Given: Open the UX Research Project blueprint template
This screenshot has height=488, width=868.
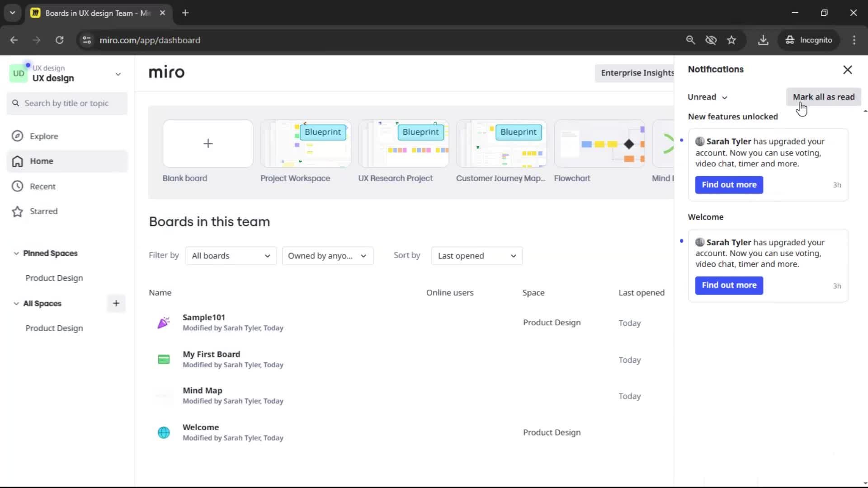Looking at the screenshot, I should [404, 144].
